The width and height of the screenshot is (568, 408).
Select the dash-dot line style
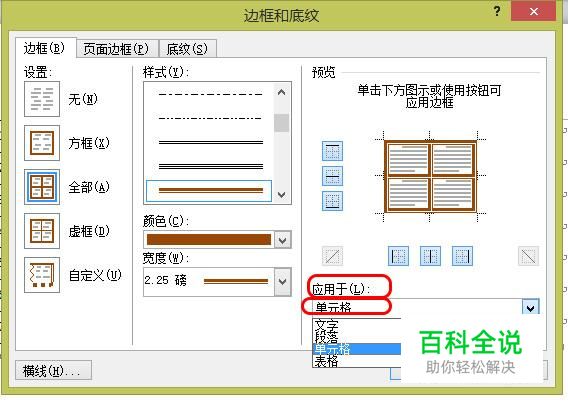pos(210,118)
